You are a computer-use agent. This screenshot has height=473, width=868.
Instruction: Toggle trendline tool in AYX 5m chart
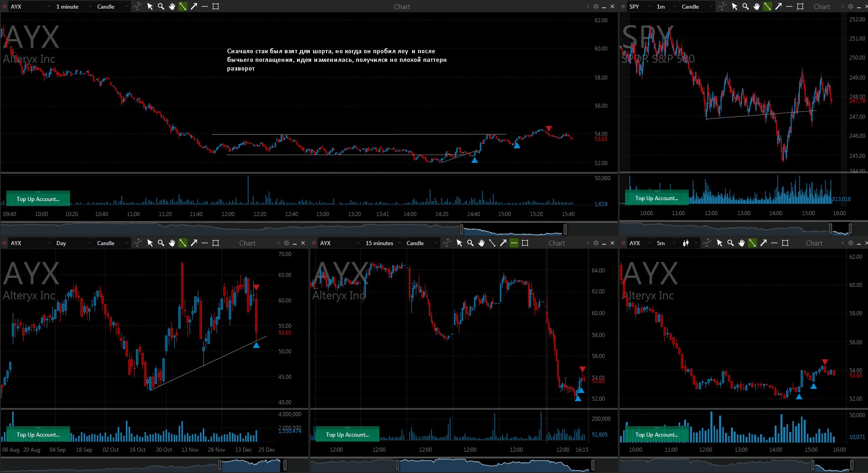coord(752,243)
